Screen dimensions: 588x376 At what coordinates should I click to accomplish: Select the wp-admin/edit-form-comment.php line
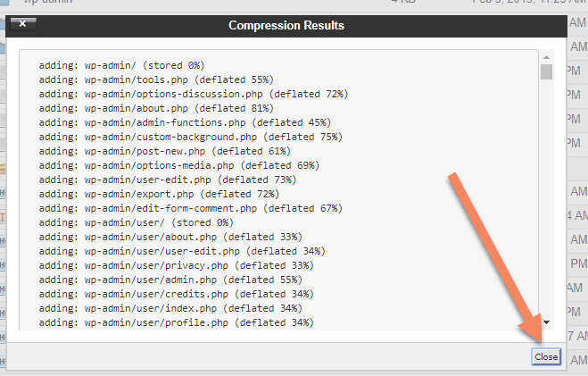pos(191,208)
